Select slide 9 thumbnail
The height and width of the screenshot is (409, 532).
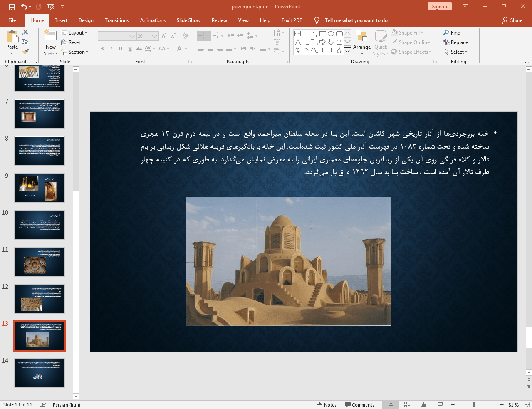coord(40,188)
